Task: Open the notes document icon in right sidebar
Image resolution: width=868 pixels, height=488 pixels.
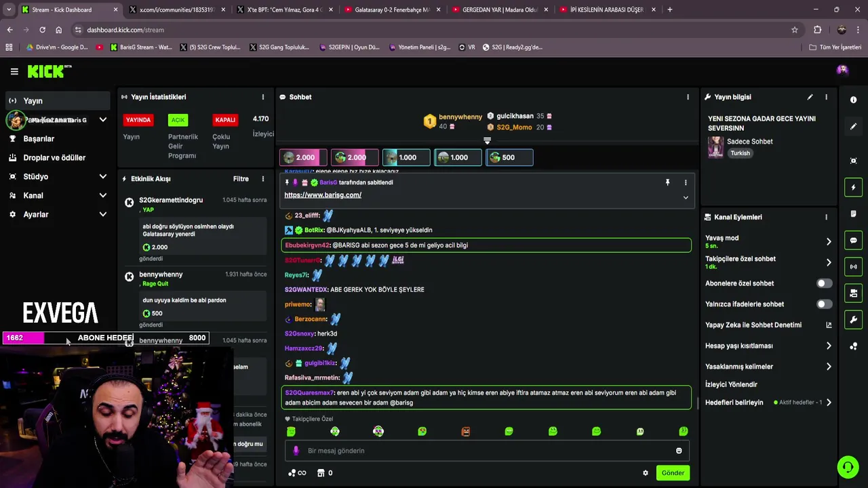Action: pos(853,213)
